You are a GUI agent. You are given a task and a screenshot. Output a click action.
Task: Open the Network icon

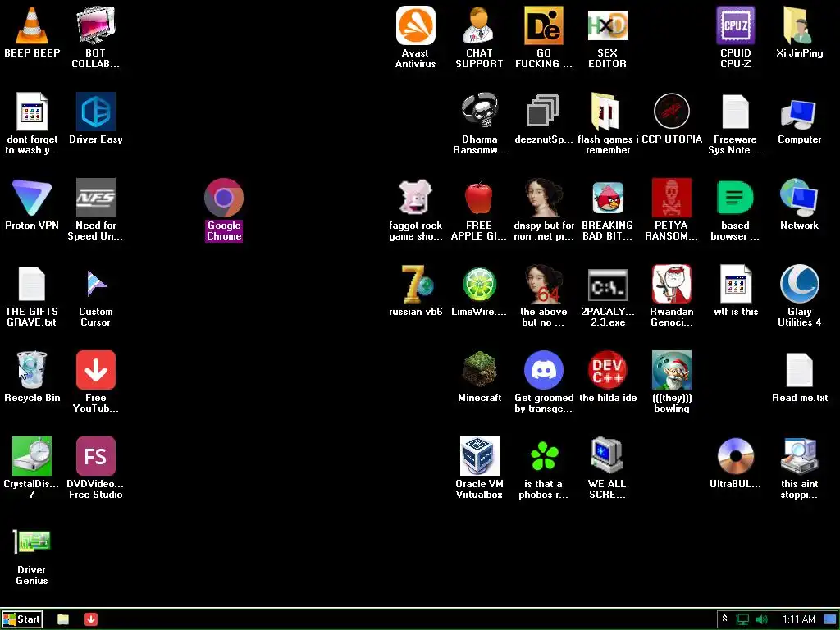(799, 198)
